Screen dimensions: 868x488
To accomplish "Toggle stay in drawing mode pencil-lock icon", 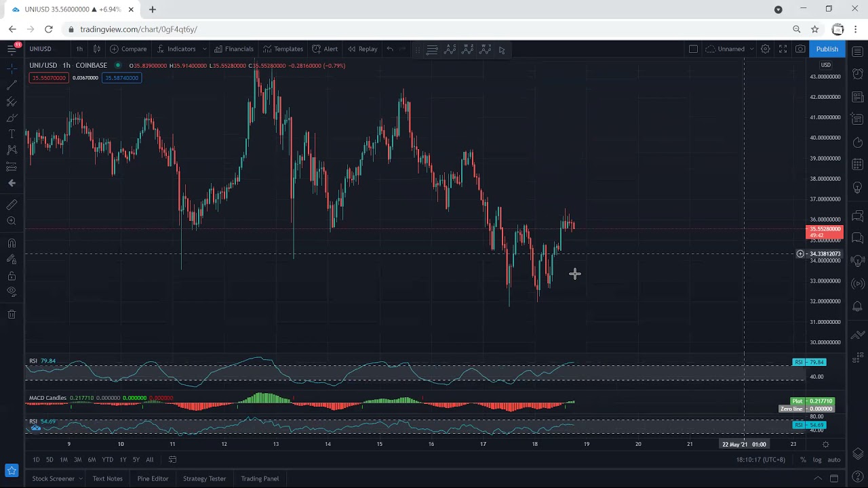I will pos(12,260).
